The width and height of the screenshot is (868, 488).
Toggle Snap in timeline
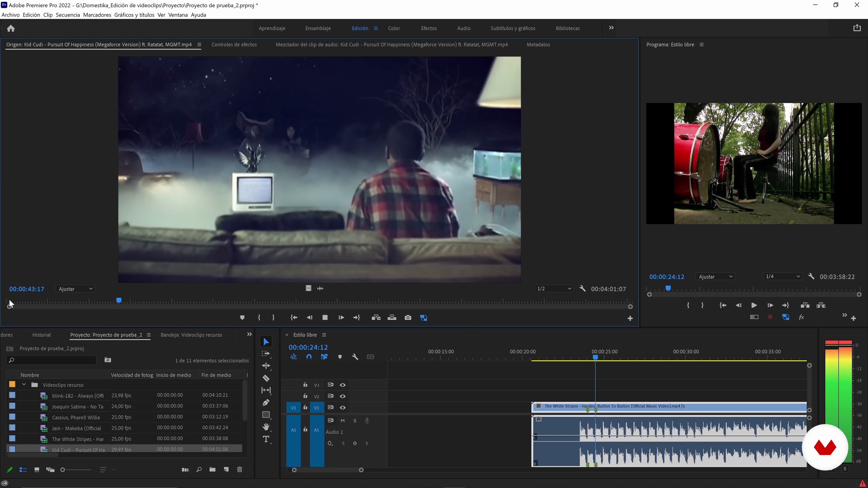[x=309, y=357]
